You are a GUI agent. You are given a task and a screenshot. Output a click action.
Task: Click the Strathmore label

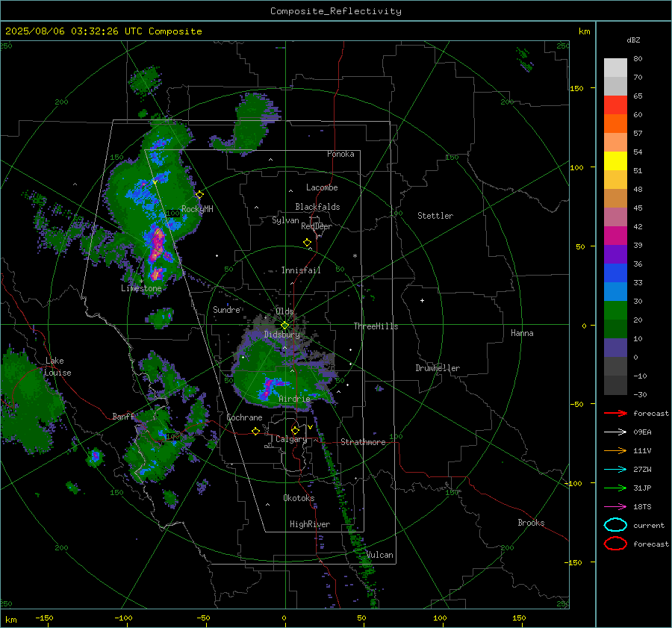363,442
